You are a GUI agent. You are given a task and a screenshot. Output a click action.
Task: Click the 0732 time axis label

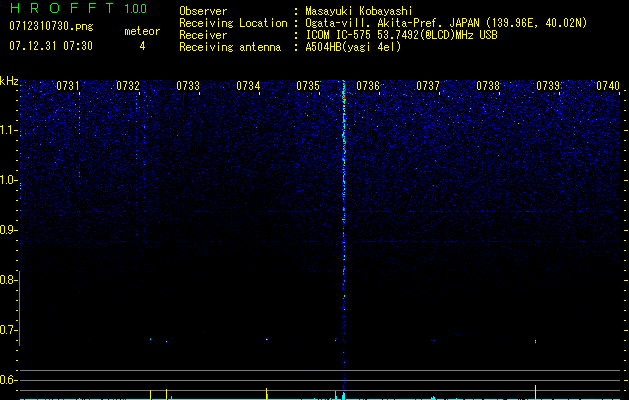(128, 86)
